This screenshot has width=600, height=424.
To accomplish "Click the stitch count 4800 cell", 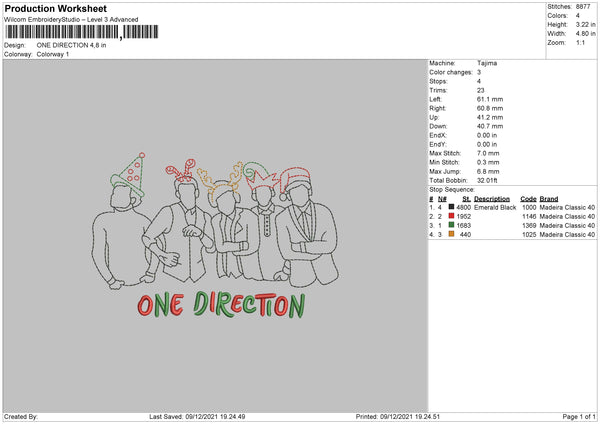I will coord(463,207).
